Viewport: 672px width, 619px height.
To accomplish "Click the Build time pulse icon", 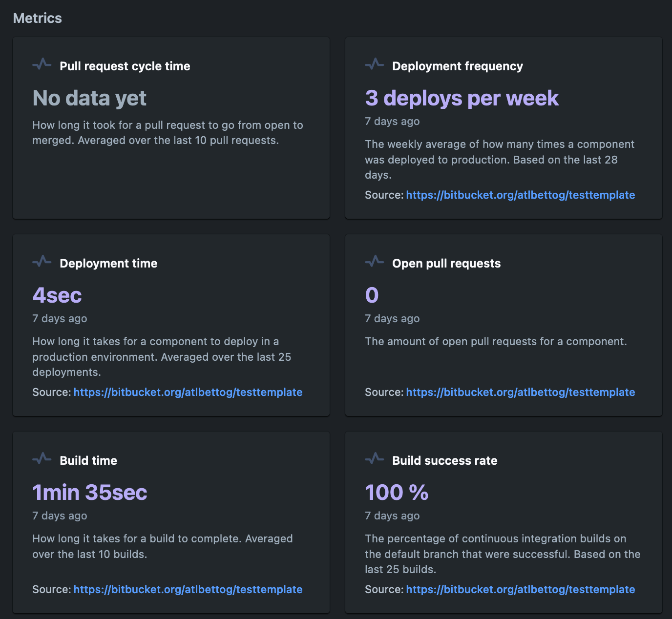I will (x=42, y=459).
